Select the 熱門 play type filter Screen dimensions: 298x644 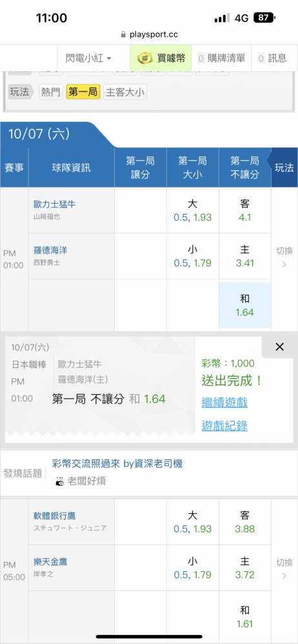(x=50, y=92)
